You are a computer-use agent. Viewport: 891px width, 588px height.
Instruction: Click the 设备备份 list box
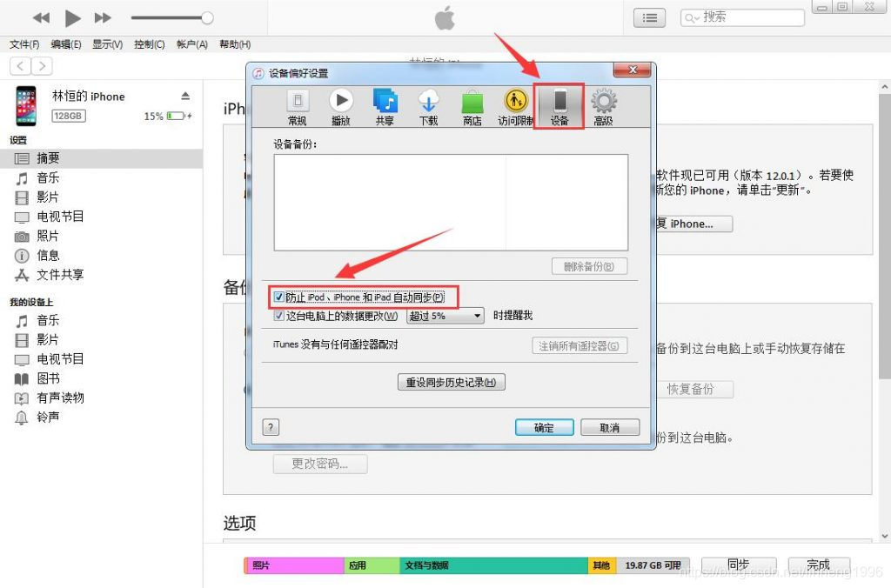pyautogui.click(x=452, y=203)
